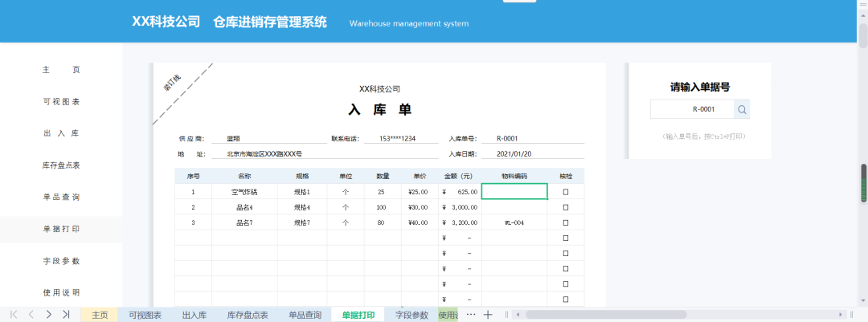
Task: Click the vertical scrollbar up arrow
Action: 862,14
